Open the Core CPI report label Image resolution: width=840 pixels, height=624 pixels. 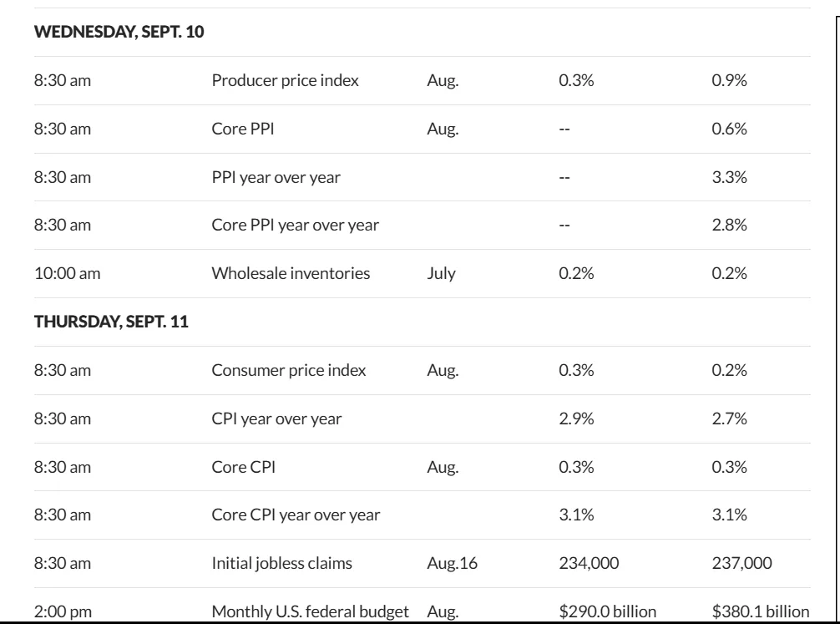244,467
